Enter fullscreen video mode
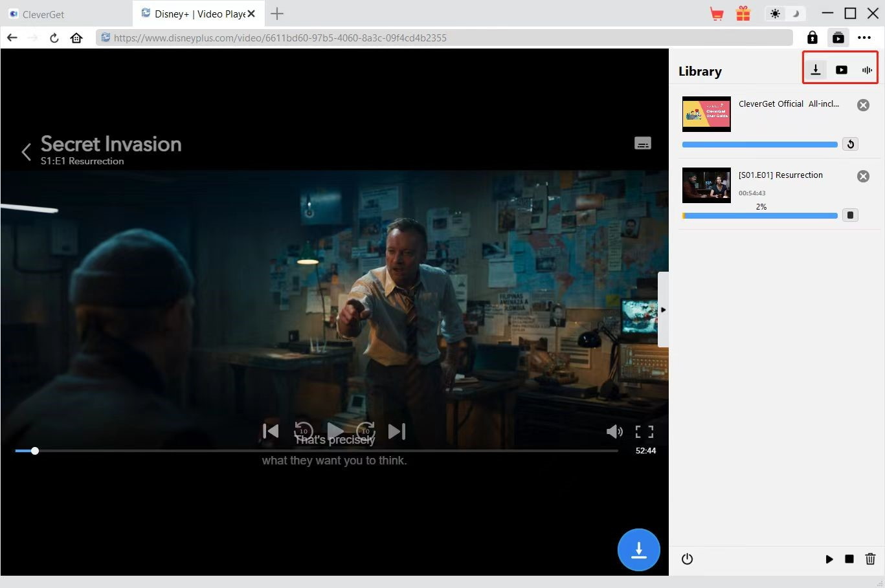 pyautogui.click(x=644, y=431)
